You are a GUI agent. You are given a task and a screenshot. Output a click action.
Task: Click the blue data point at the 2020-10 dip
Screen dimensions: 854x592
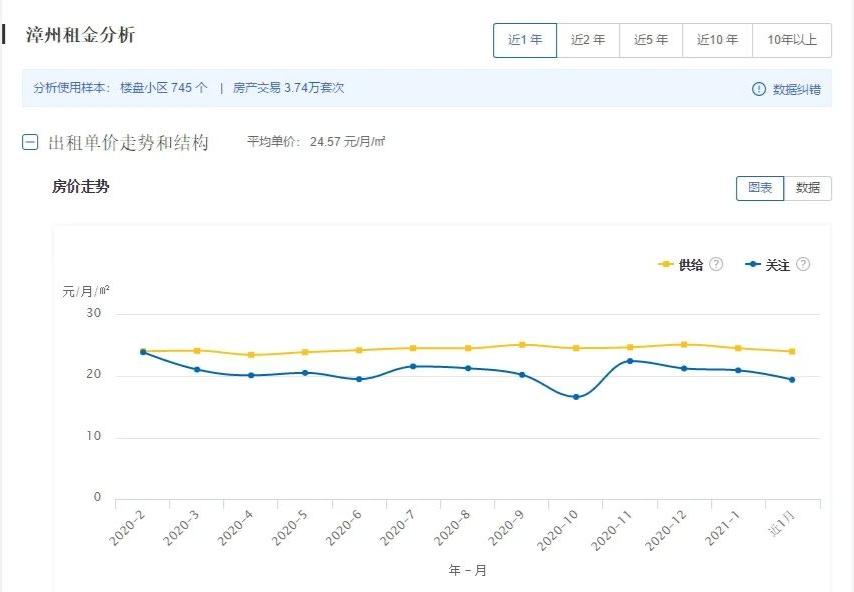(577, 396)
